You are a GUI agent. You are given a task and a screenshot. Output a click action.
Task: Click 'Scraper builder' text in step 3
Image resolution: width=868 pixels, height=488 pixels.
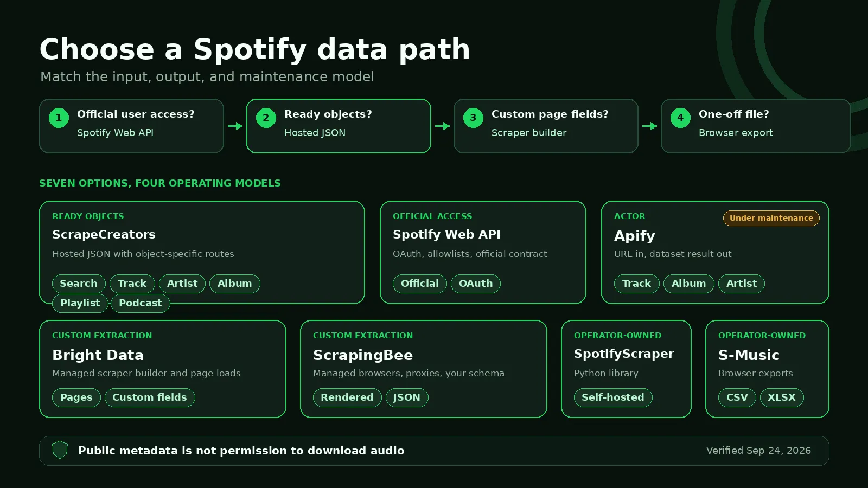pyautogui.click(x=529, y=133)
